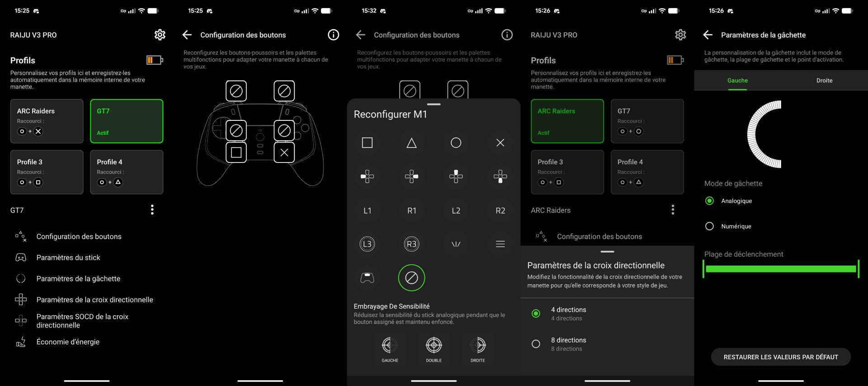868x386 pixels.
Task: Open three-dot menu beside ARC Raiders heading
Action: [x=673, y=210]
